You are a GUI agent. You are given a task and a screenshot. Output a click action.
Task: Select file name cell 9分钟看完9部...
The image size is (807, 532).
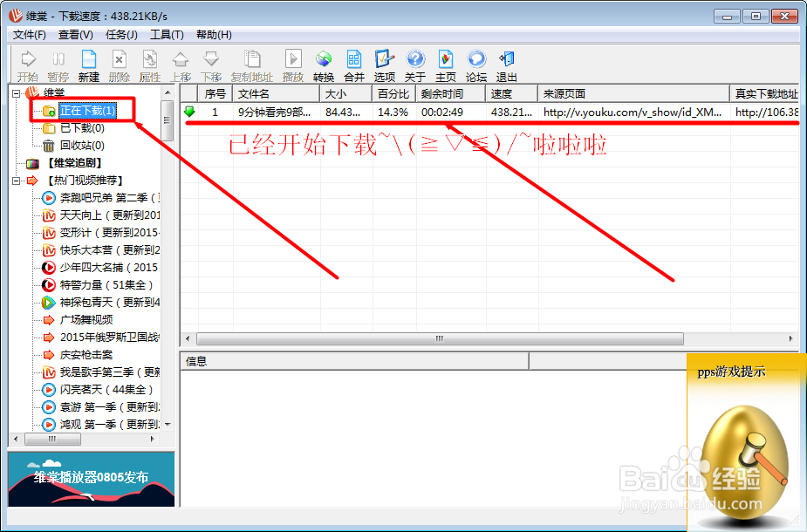(274, 113)
